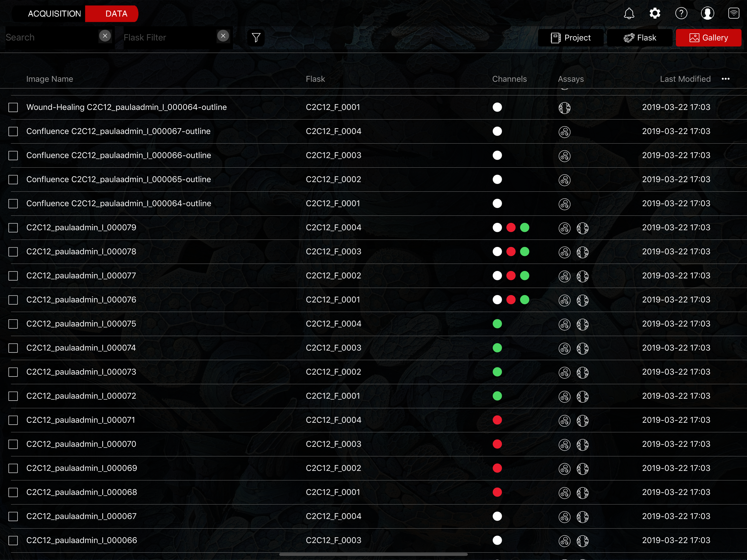Click the wound-healing assay icon for C2C12_paulaadmin_I_000068

click(583, 493)
